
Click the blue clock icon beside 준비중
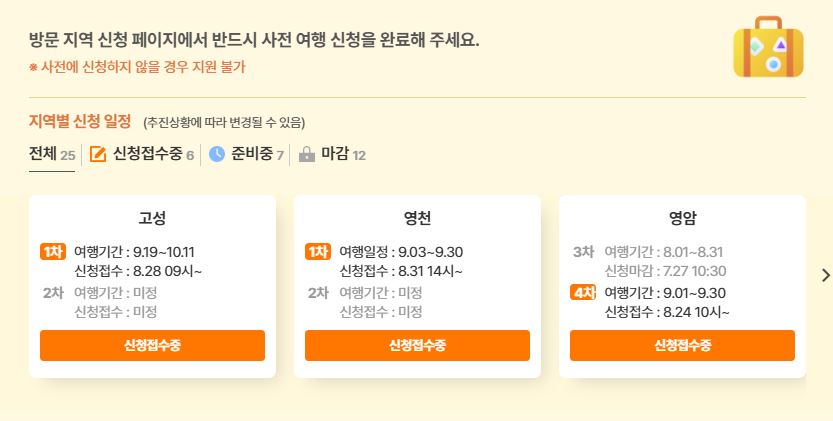(217, 154)
